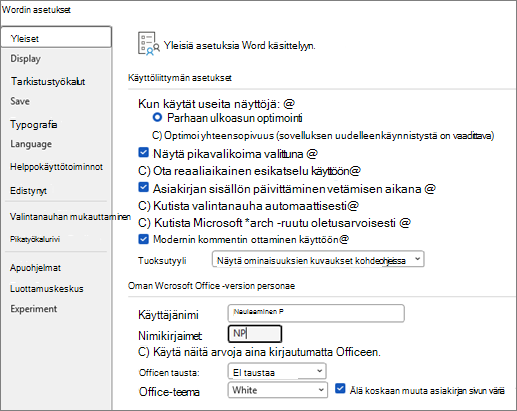Switch to Typografia settings
This screenshot has height=411, width=517.
tap(34, 124)
